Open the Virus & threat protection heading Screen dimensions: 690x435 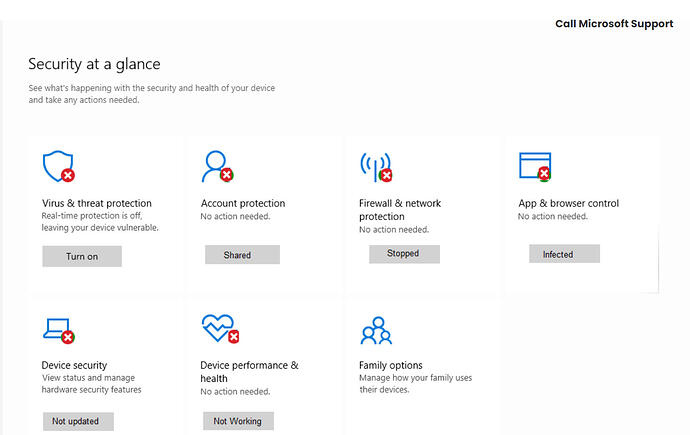[x=97, y=203]
